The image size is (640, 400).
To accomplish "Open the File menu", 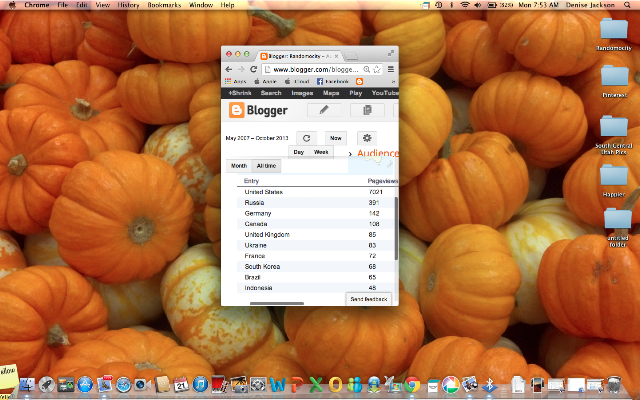I will tap(62, 5).
